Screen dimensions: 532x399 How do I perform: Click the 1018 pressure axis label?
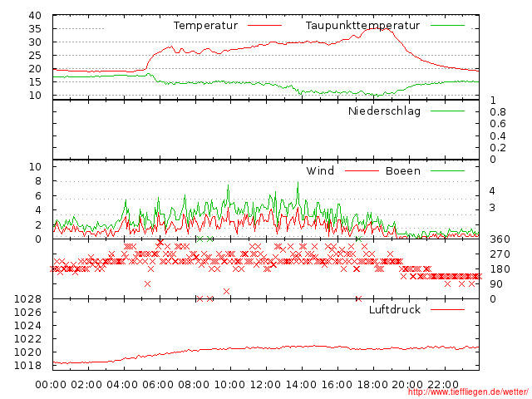(x=27, y=366)
